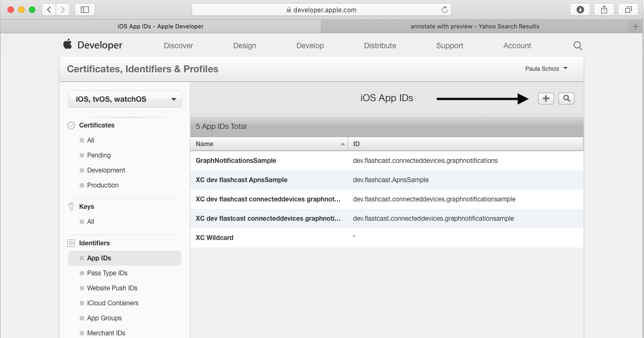Open the Develop menu

click(x=310, y=46)
